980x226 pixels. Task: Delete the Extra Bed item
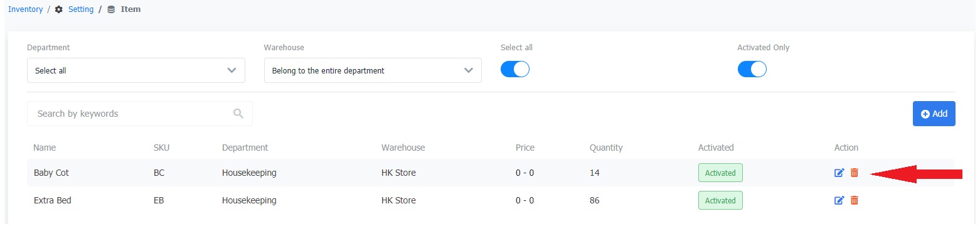click(854, 200)
